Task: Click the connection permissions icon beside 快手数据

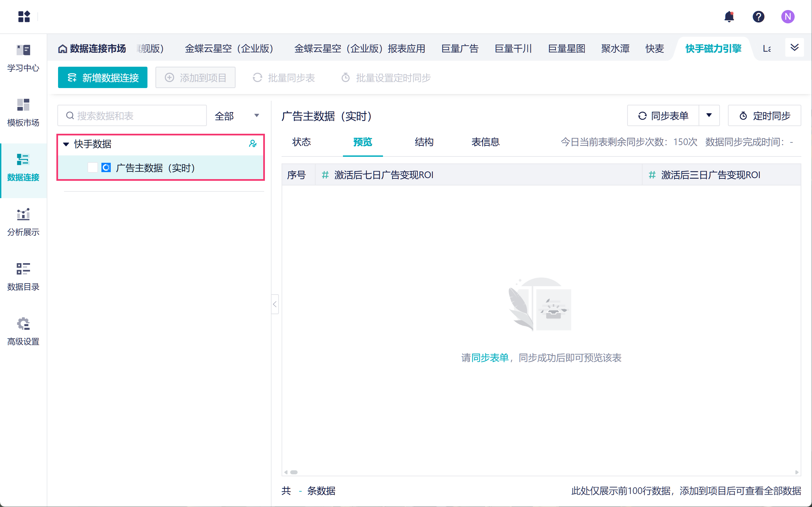Action: point(253,144)
